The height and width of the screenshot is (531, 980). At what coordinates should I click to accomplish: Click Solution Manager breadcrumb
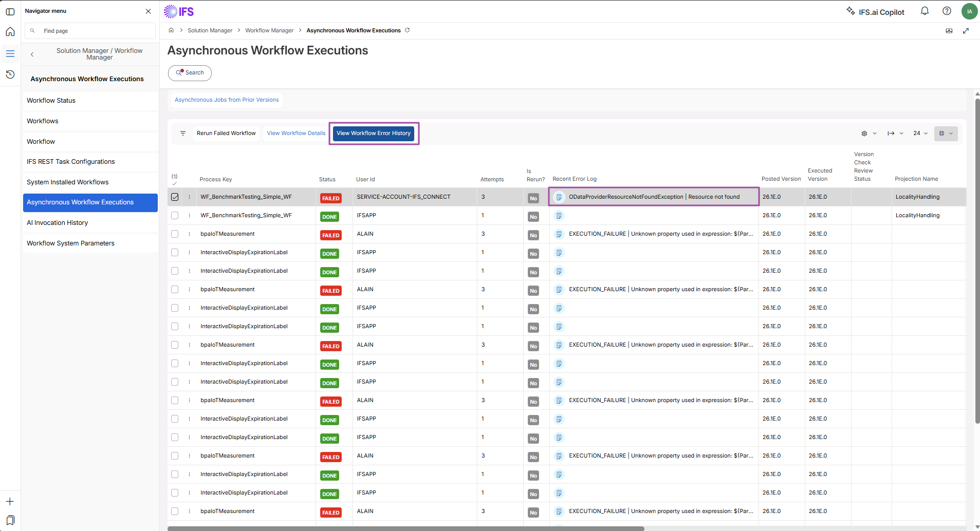(x=210, y=31)
